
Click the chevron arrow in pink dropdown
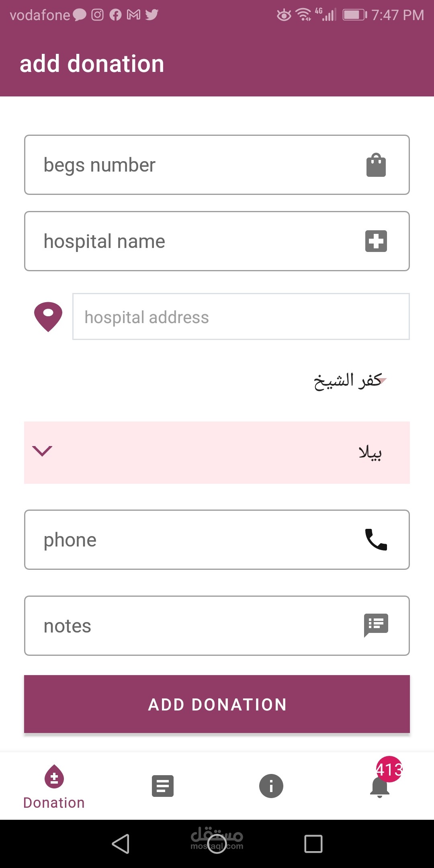(42, 451)
